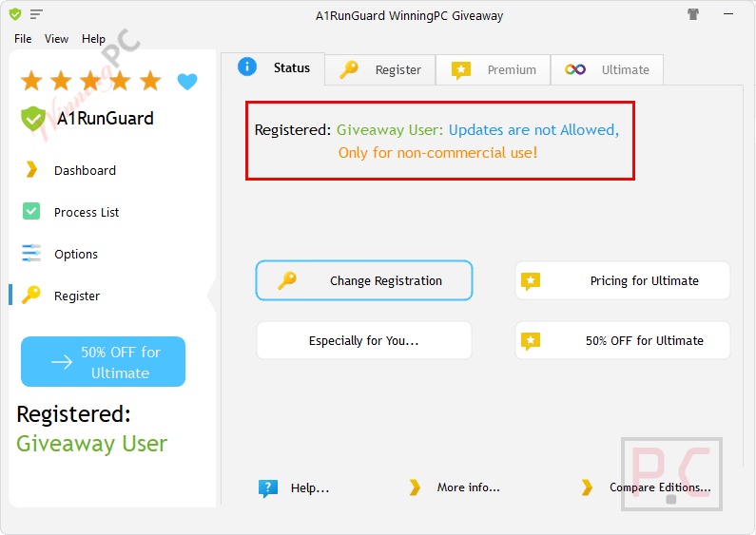This screenshot has height=535, width=756.
Task: Click the sidebar Register key icon
Action: [x=31, y=295]
